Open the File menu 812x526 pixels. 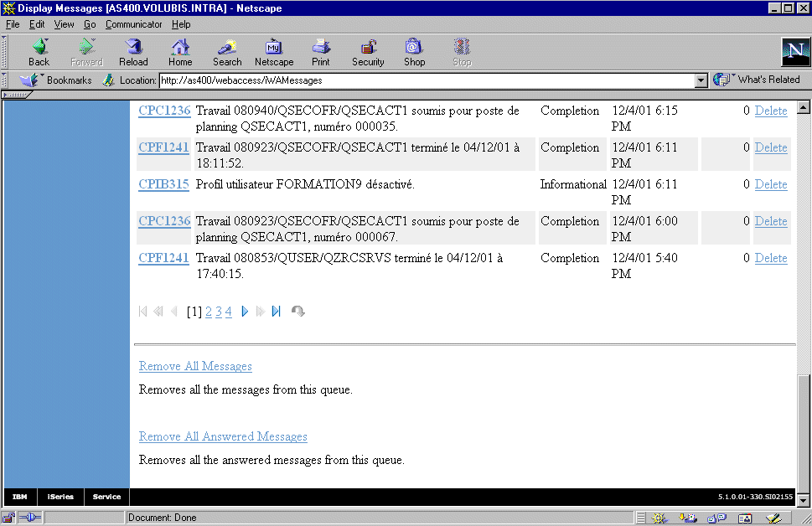tap(13, 24)
